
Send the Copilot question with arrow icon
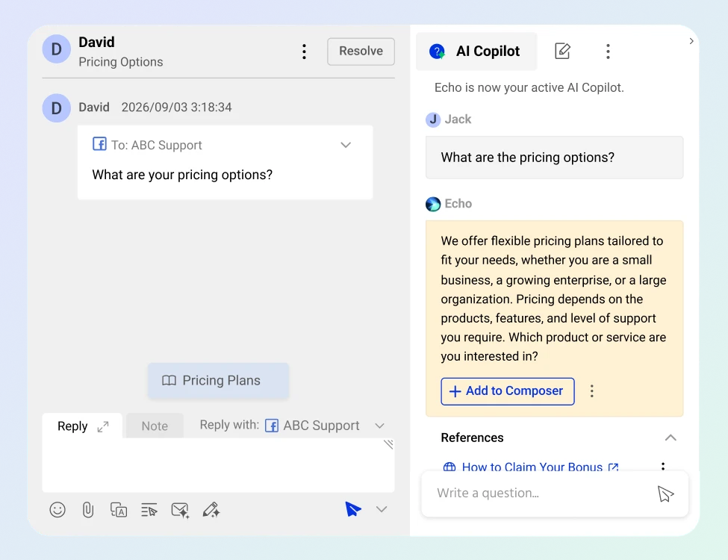pos(665,494)
